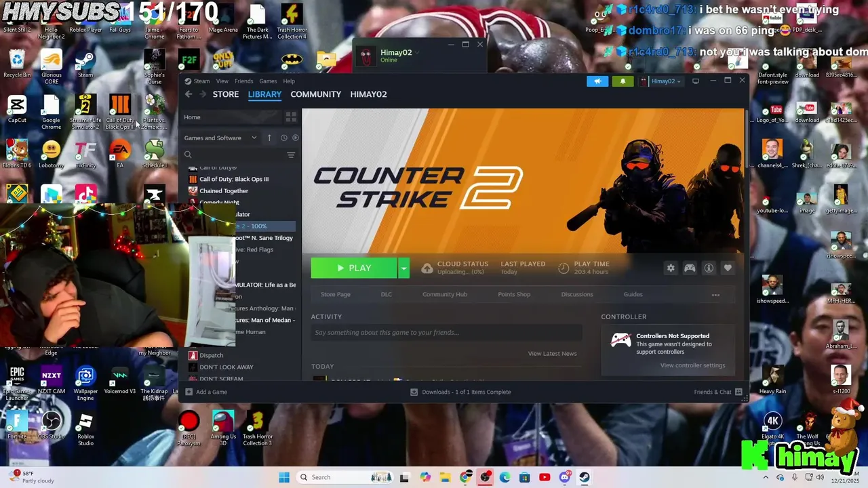Click Add a Game button
Screen dimensions: 868x488
click(x=206, y=392)
